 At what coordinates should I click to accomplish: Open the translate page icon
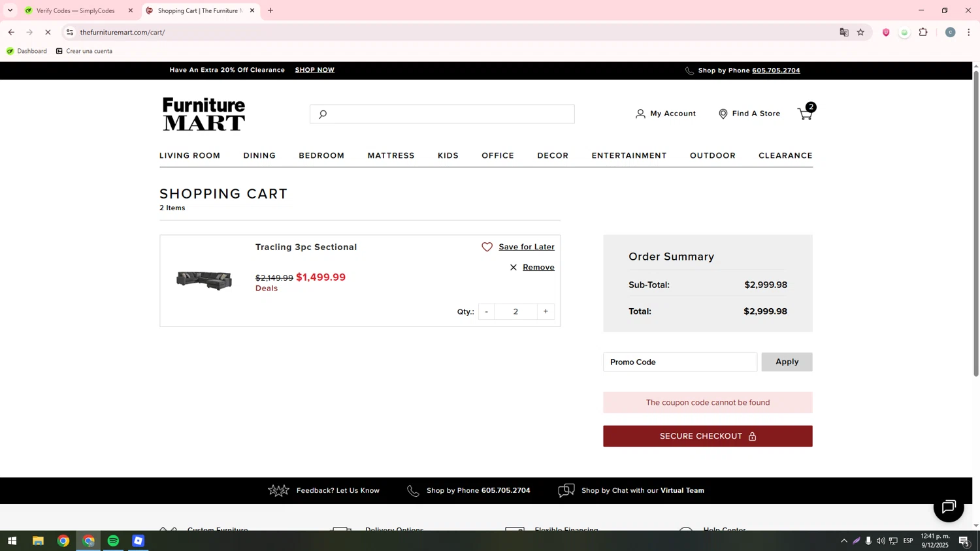[844, 32]
